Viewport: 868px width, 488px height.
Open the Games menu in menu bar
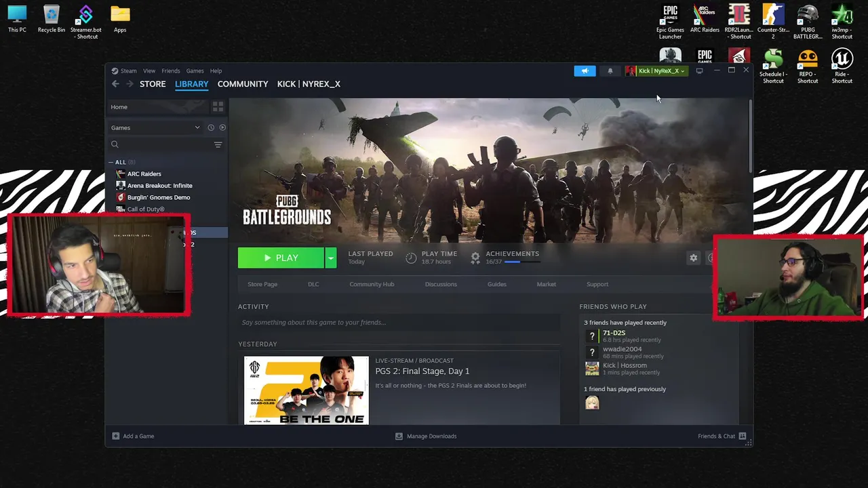click(x=195, y=70)
